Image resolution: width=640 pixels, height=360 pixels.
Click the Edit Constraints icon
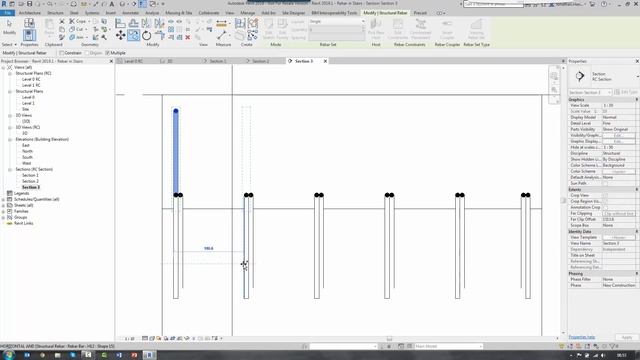pos(398,29)
